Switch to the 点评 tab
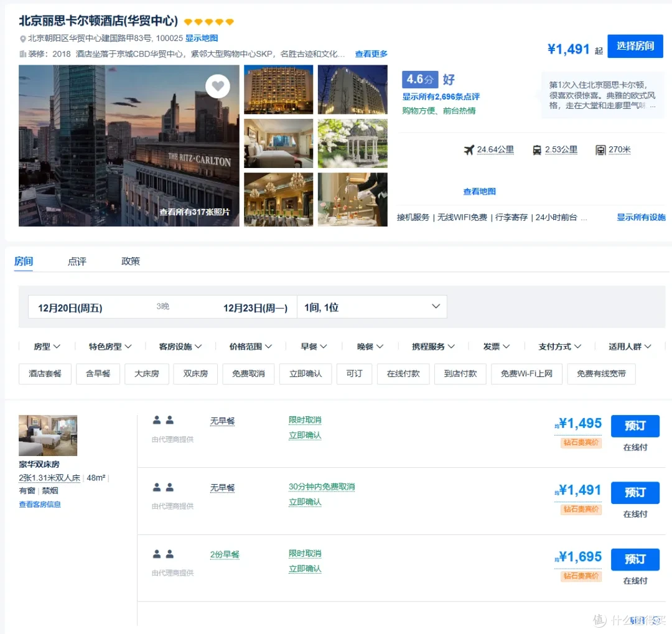 coord(77,261)
